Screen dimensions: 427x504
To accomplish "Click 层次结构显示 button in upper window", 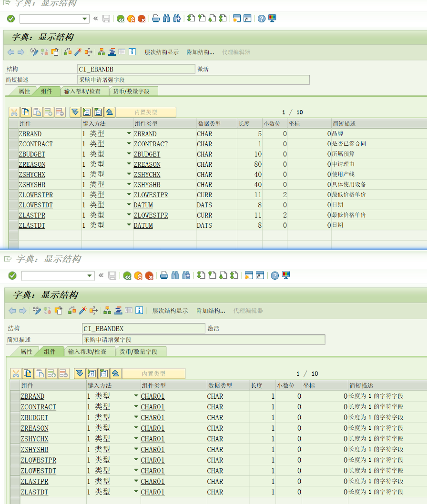I will point(162,52).
